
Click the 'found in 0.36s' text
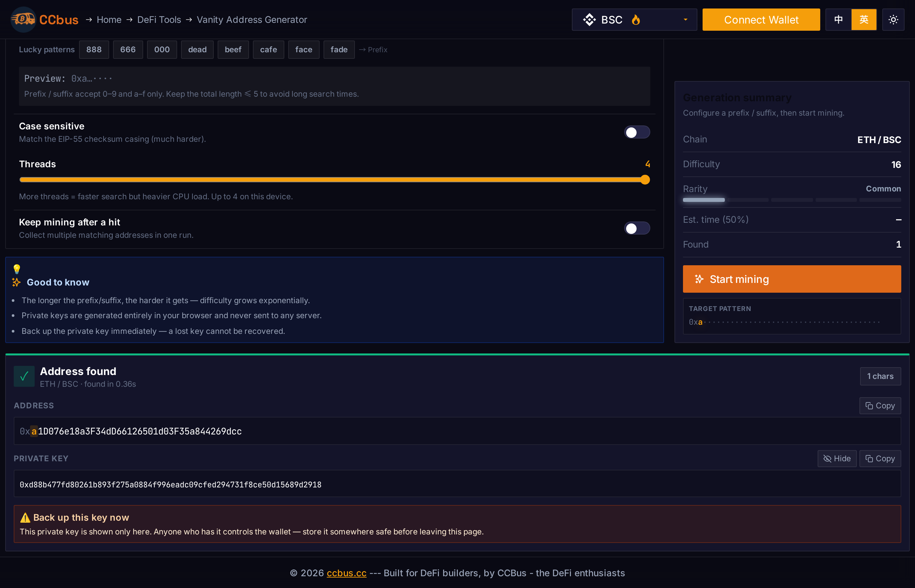click(x=110, y=384)
